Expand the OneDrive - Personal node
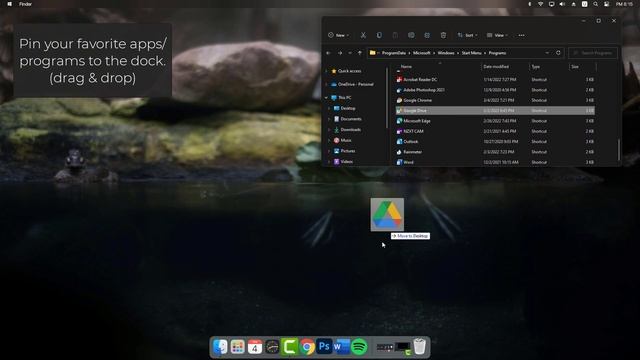 click(x=327, y=84)
